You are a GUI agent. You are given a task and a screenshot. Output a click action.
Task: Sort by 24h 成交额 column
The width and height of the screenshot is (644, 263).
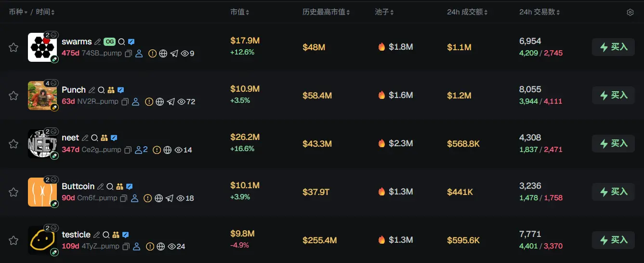467,12
